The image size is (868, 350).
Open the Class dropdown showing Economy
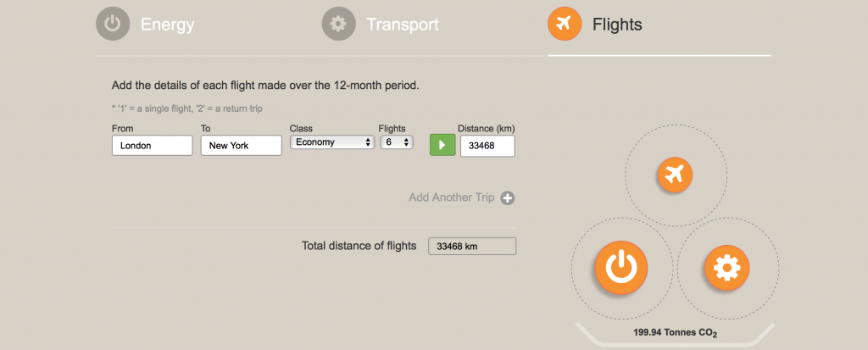(331, 142)
